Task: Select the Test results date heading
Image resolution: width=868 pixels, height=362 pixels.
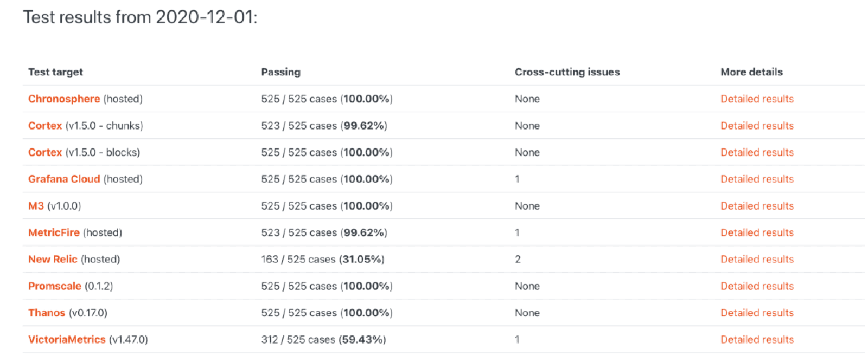Action: pyautogui.click(x=141, y=17)
